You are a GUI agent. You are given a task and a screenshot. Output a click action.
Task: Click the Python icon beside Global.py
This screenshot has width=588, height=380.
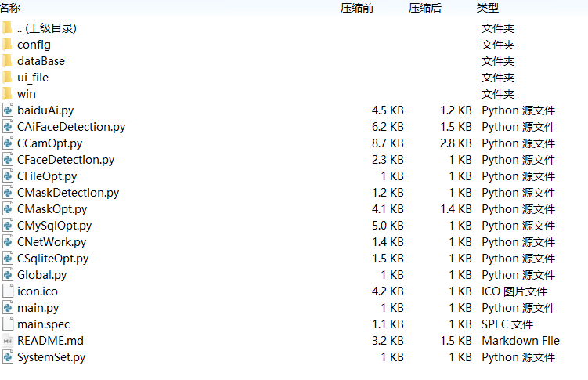[8, 275]
